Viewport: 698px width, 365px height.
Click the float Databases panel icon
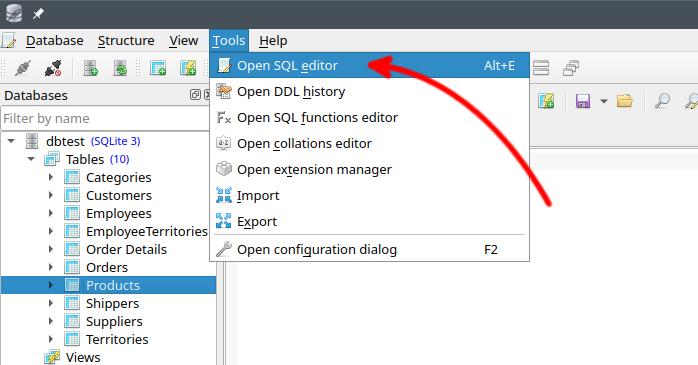195,95
